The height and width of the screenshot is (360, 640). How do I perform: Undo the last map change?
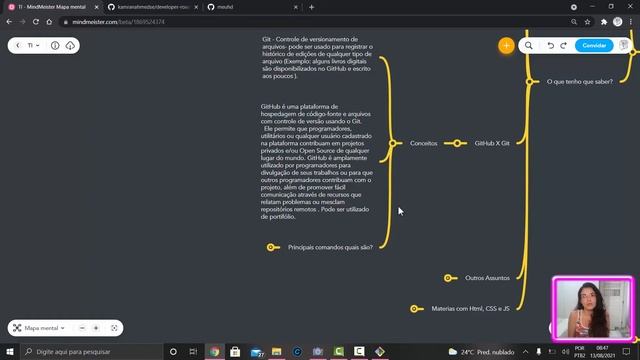[x=551, y=45]
